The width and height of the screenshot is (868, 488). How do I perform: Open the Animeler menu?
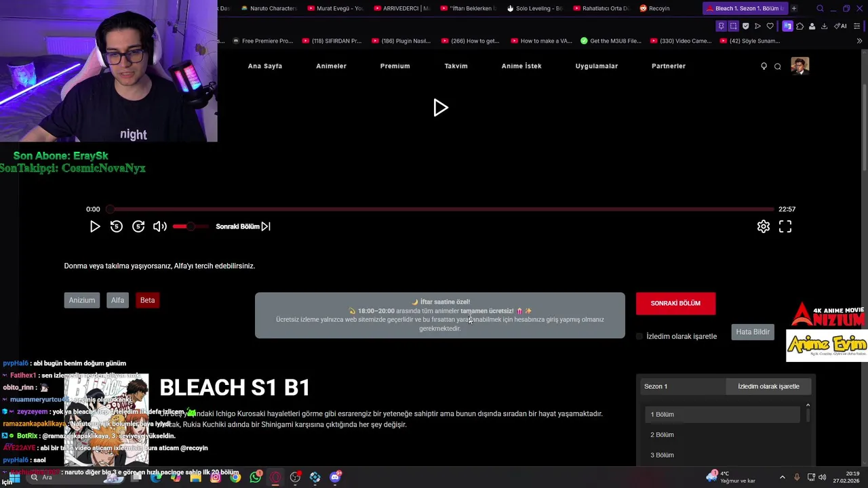click(x=331, y=66)
